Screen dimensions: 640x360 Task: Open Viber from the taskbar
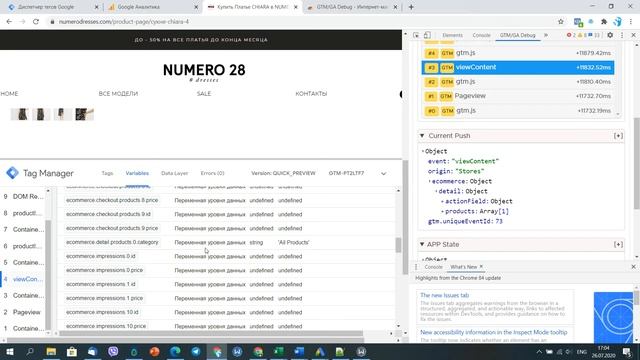click(113, 351)
